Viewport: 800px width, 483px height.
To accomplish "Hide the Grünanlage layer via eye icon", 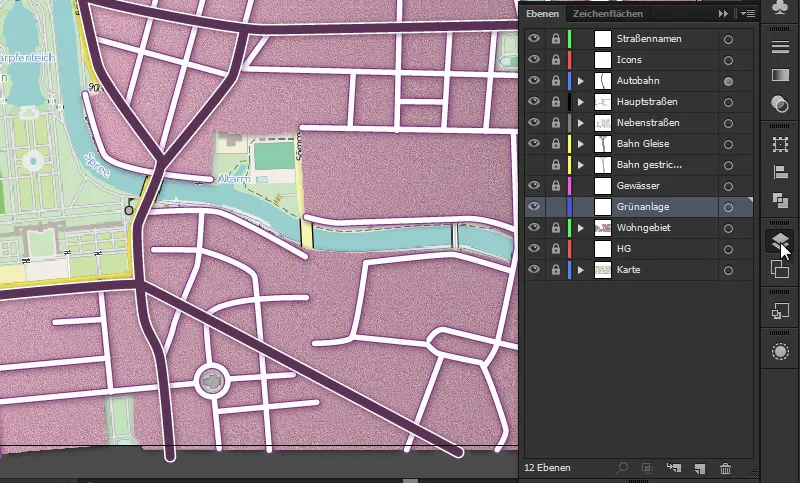I will (x=534, y=206).
